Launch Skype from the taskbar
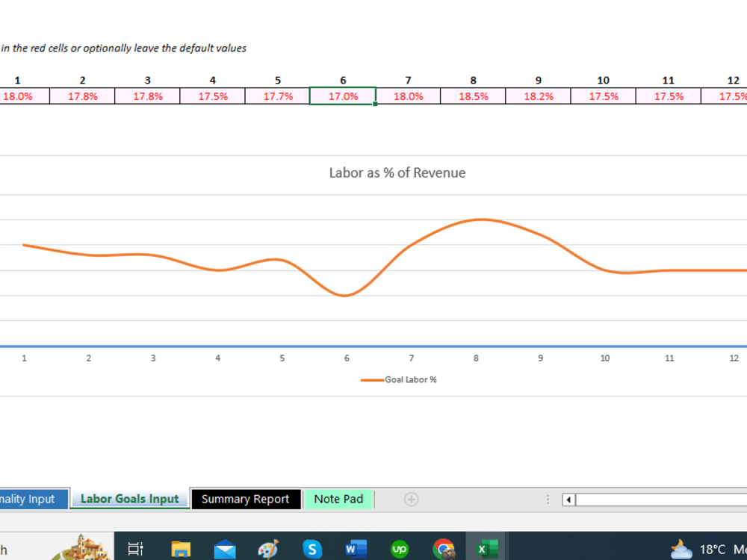Screen dimensions: 747x560 pyautogui.click(x=312, y=548)
